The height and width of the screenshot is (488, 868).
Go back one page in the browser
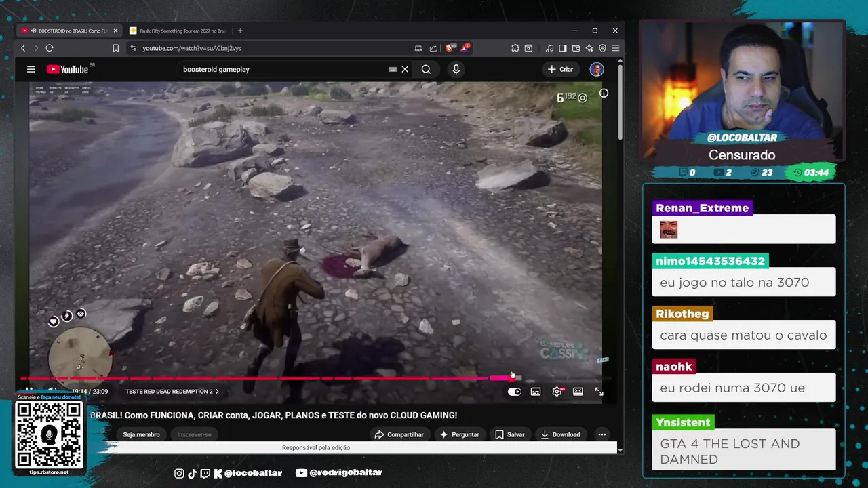(x=23, y=48)
